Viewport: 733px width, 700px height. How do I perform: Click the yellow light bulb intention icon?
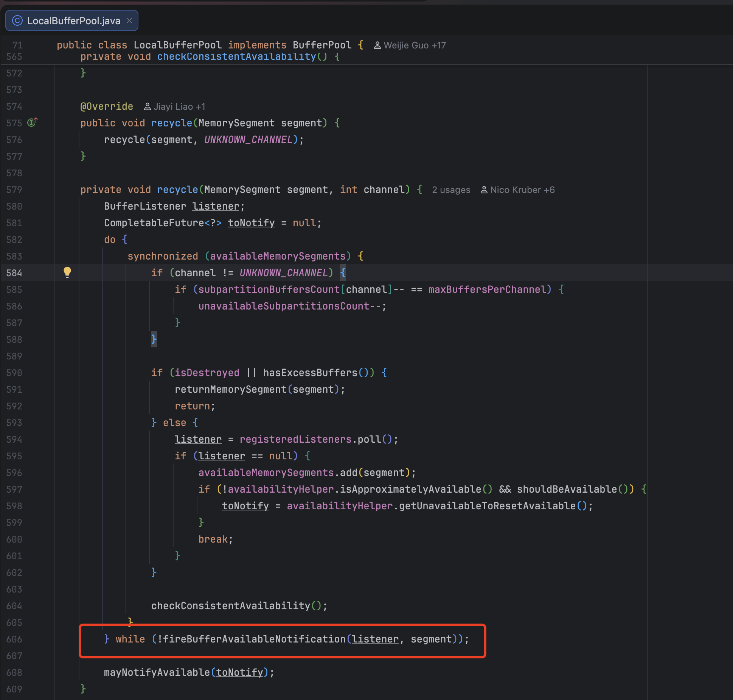[x=67, y=272]
